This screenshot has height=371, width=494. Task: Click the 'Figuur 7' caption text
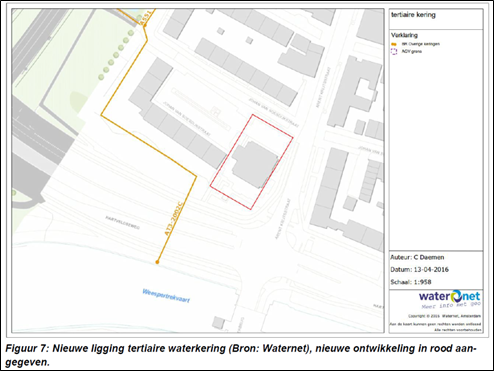tap(241, 355)
